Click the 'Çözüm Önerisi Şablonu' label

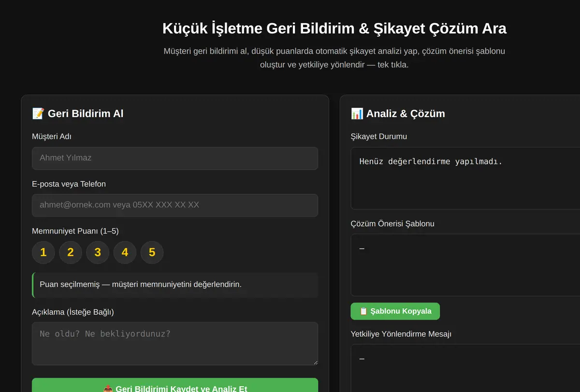pos(392,224)
